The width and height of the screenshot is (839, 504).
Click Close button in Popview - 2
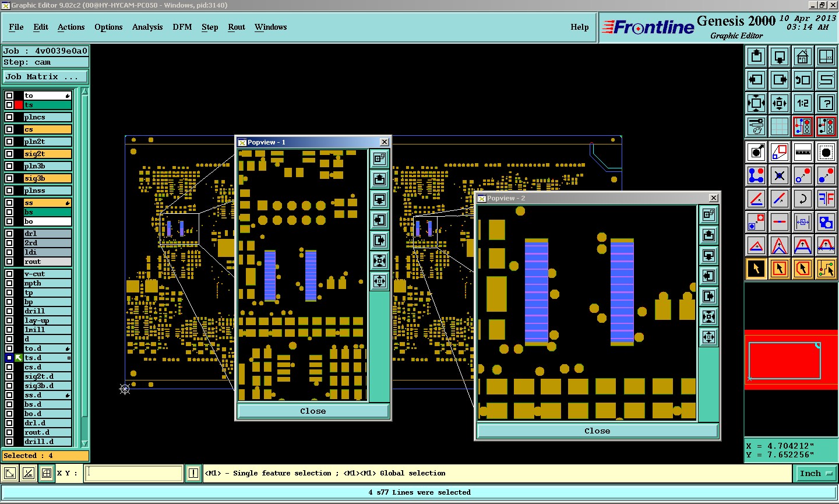click(597, 431)
